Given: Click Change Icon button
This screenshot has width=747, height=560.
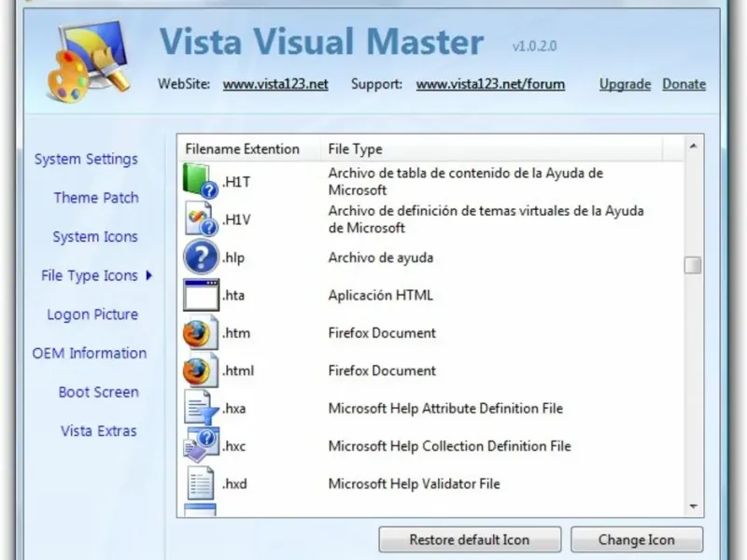Looking at the screenshot, I should click(637, 539).
